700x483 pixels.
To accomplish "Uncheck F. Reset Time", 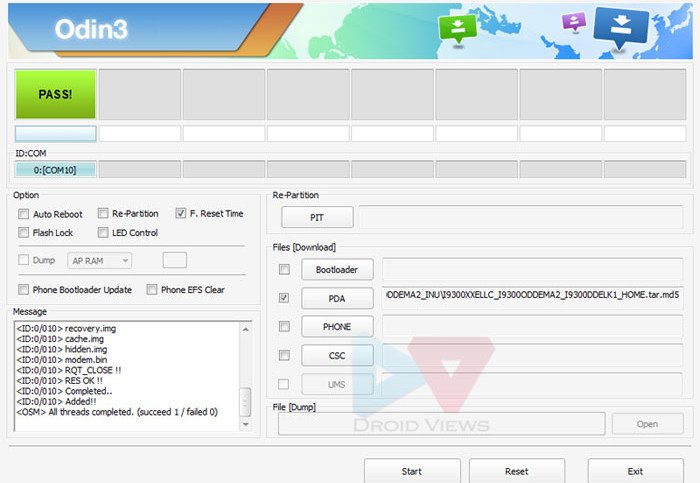I will coord(181,213).
